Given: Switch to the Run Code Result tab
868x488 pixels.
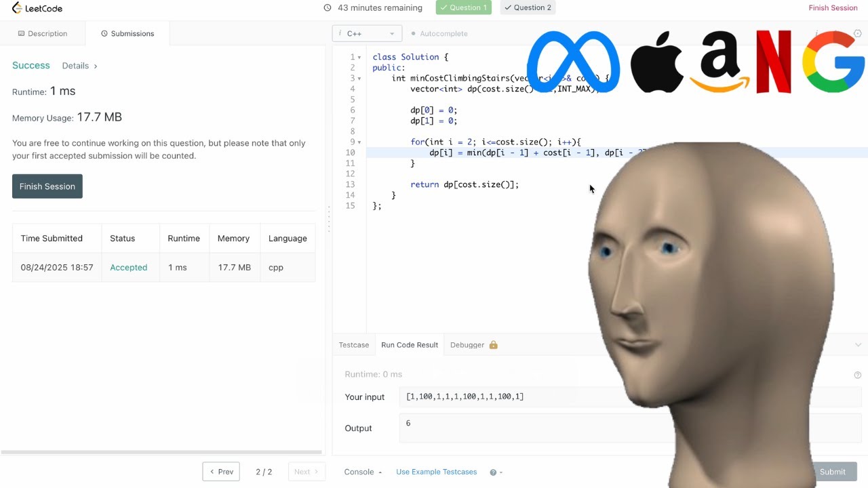Looking at the screenshot, I should (x=410, y=345).
